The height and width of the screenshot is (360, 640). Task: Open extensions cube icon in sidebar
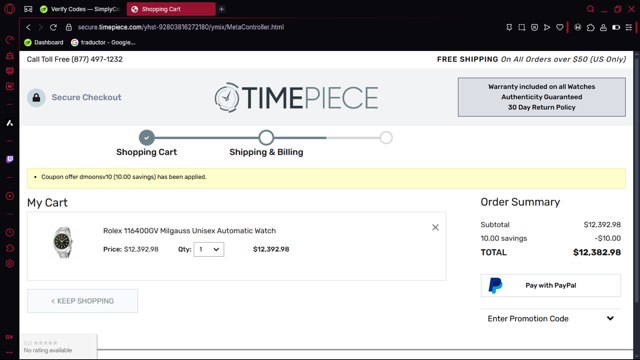(9, 248)
